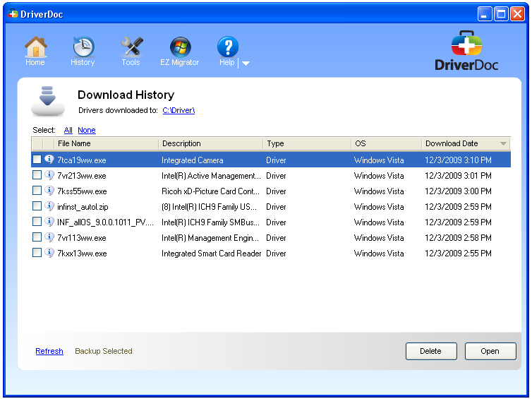This screenshot has height=399, width=532.
Task: Close the DriverDoc window
Action: point(517,14)
